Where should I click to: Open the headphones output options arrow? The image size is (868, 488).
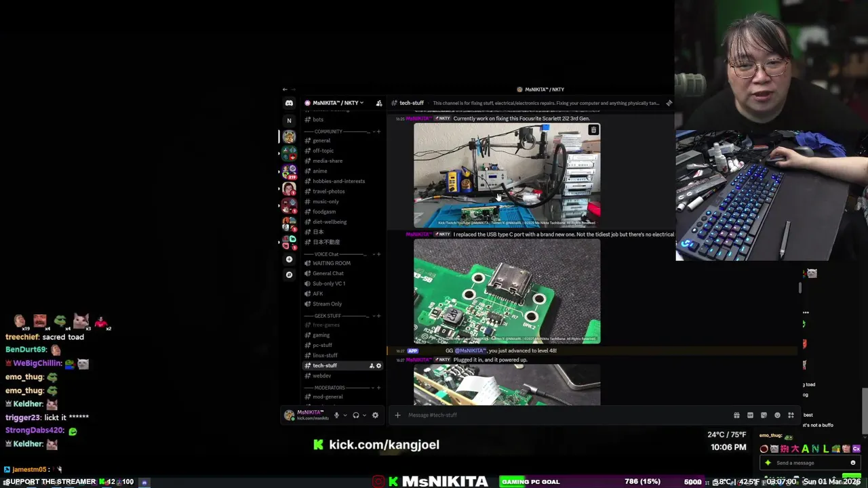(364, 415)
